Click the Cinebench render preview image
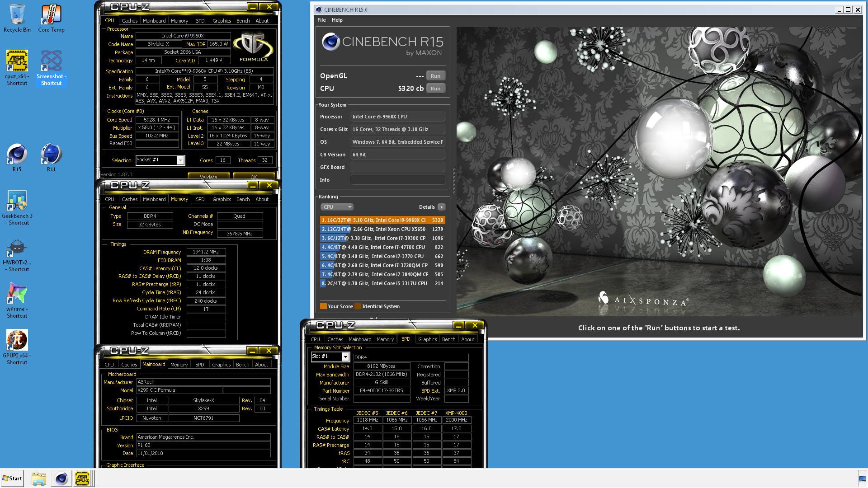The height and width of the screenshot is (488, 868). (659, 172)
